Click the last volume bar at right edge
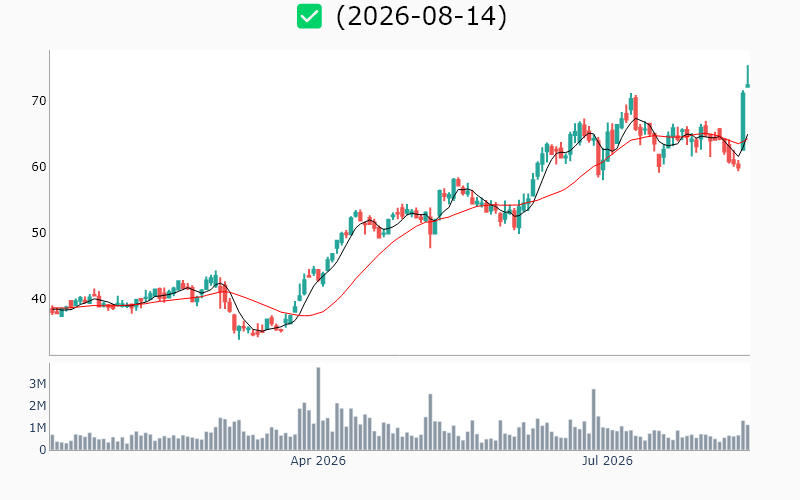 (x=747, y=437)
